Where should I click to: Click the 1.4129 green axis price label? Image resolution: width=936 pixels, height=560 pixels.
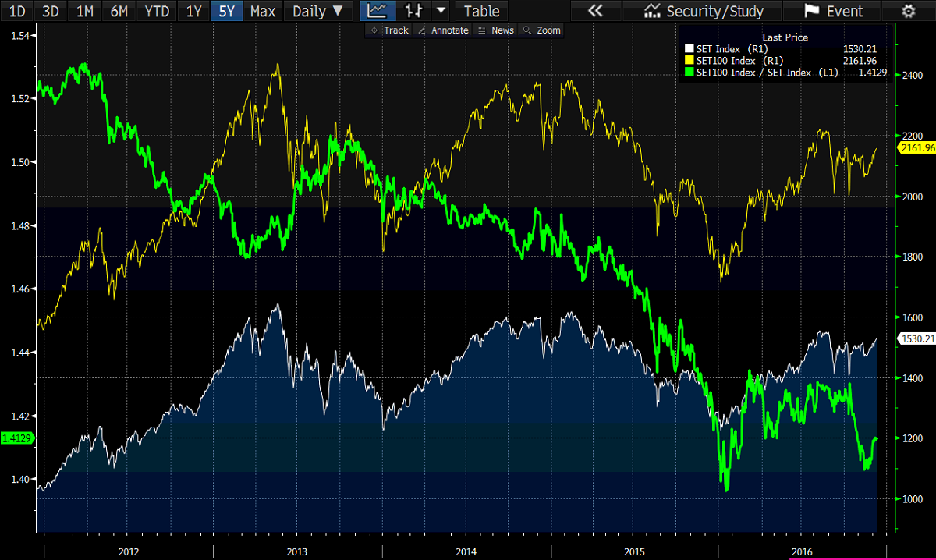click(x=17, y=438)
